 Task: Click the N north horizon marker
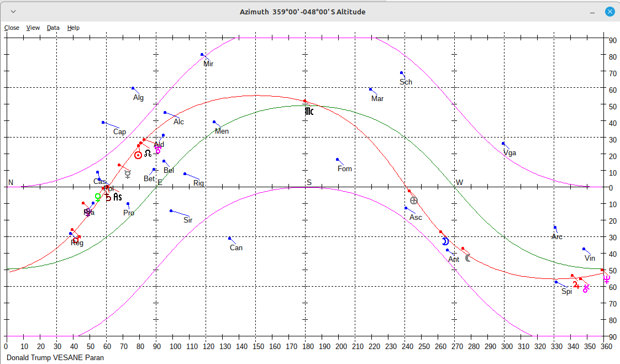click(10, 183)
